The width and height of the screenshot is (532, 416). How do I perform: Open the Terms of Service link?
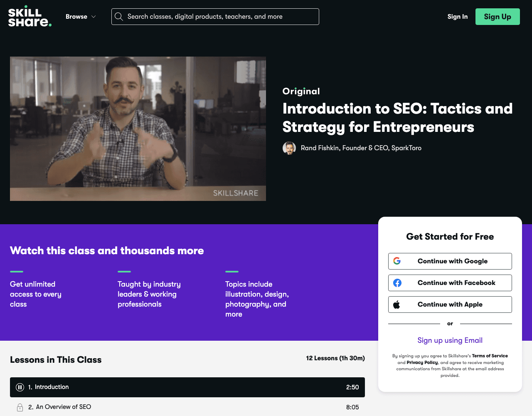(490, 356)
